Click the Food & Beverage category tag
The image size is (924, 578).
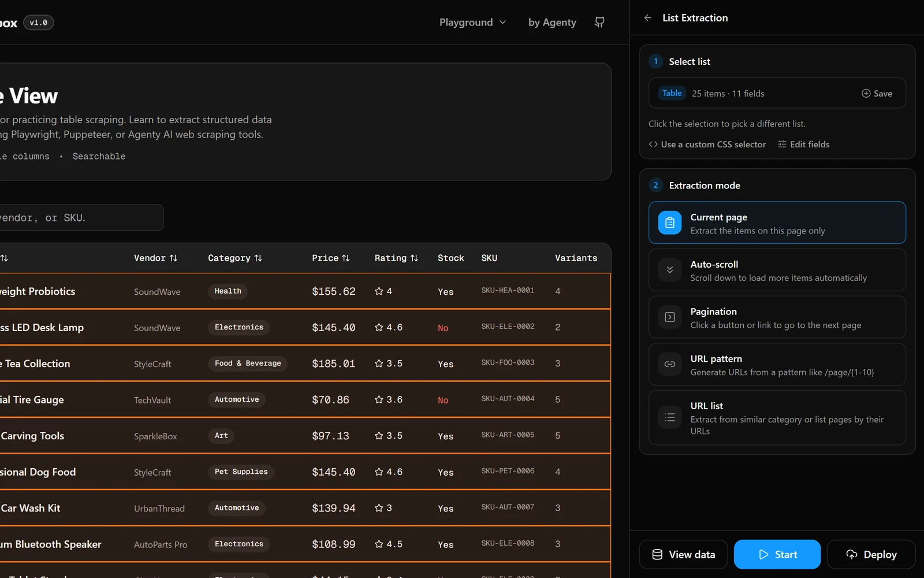coord(248,364)
